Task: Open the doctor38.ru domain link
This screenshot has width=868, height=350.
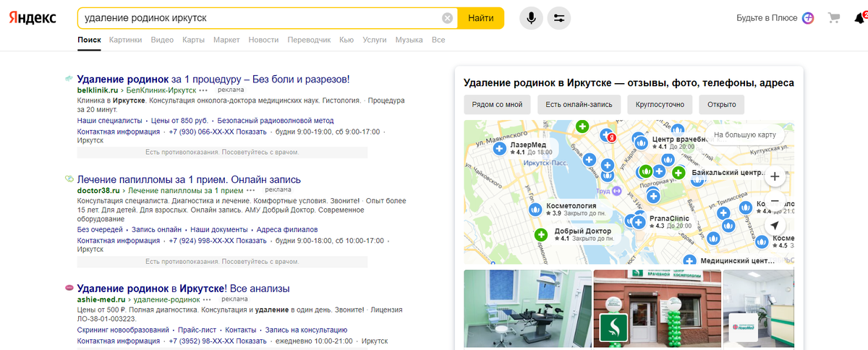Action: click(98, 190)
